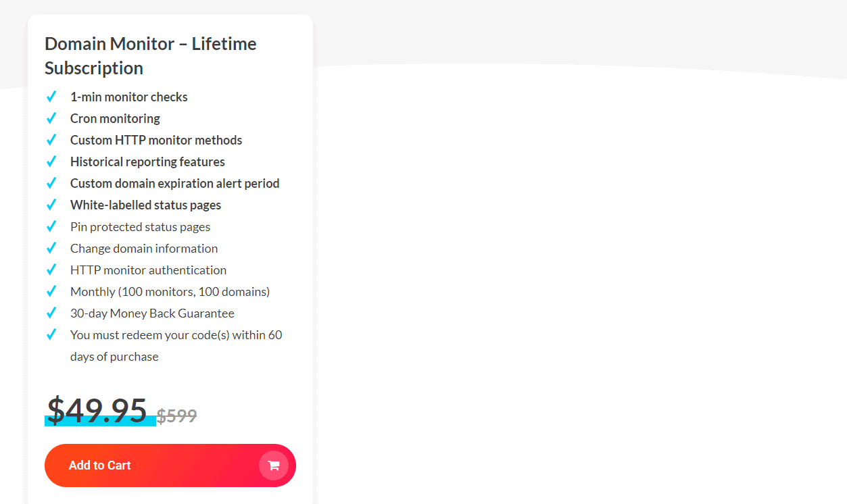847x504 pixels.
Task: Click the checkmark beside Custom domain expiration alert period
Action: (51, 182)
